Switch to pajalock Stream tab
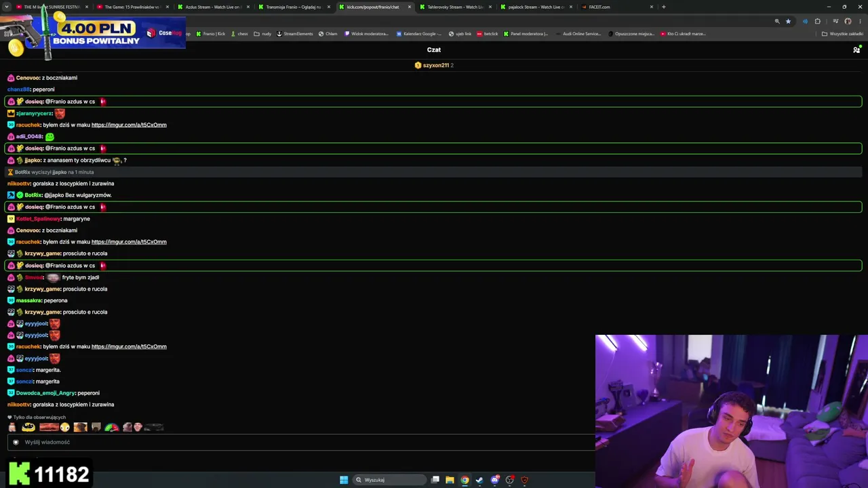This screenshot has height=488, width=868. [536, 7]
